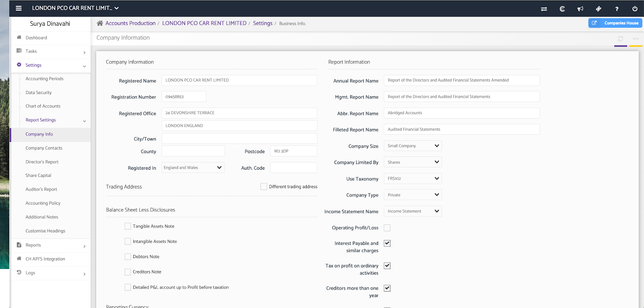Click the minimize dash icon beside refresh
The width and height of the screenshot is (644, 308).
coord(636,39)
